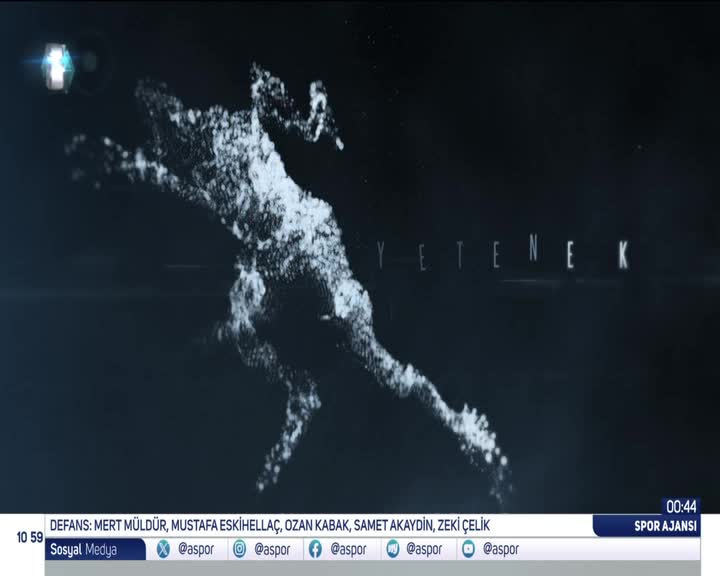
Task: Click the Instagram icon in the social bar
Action: pyautogui.click(x=240, y=549)
